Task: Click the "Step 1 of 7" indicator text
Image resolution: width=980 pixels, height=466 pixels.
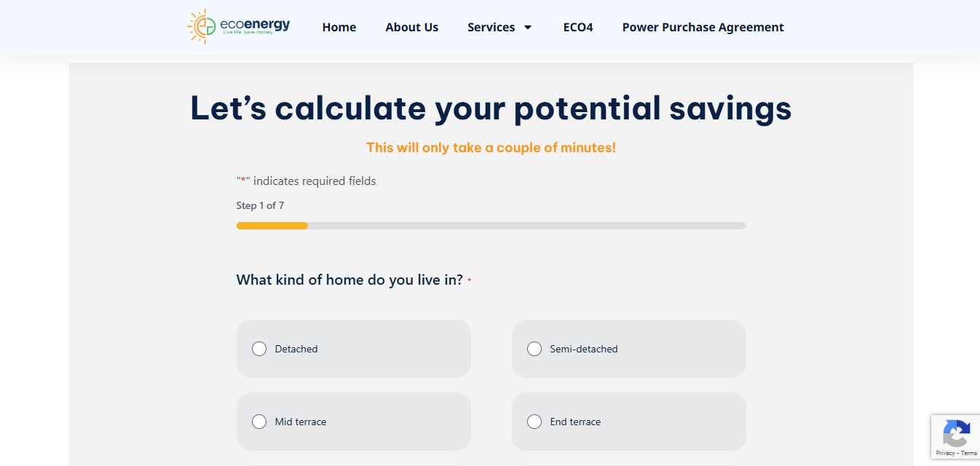Action: click(x=260, y=206)
